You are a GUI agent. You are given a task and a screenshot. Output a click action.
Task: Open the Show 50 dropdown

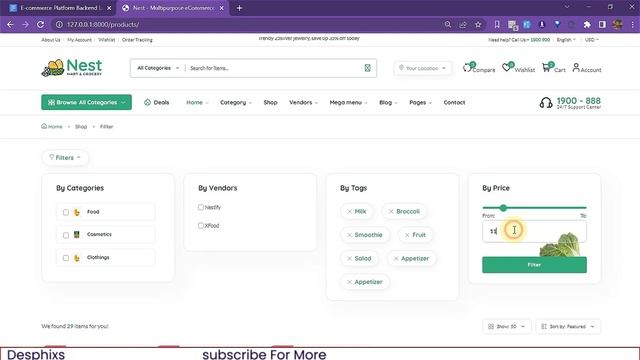507,327
